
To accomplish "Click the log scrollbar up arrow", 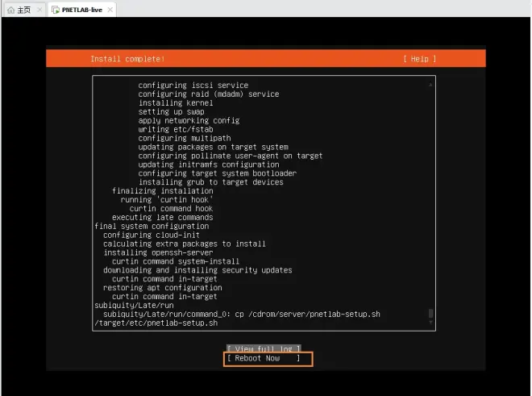I will coord(430,85).
